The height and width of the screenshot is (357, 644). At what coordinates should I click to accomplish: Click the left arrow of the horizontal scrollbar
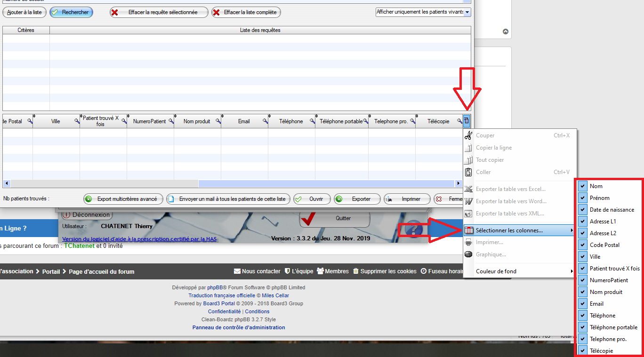tap(6, 183)
